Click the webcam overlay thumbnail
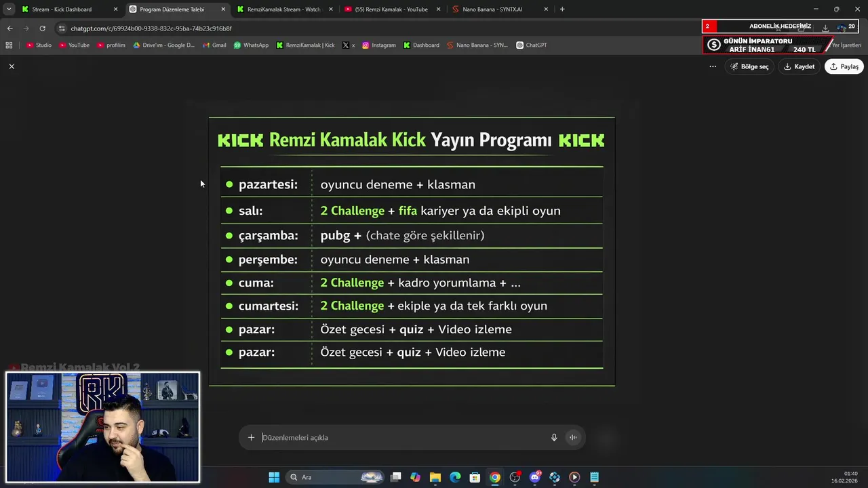The width and height of the screenshot is (868, 488). [x=103, y=427]
